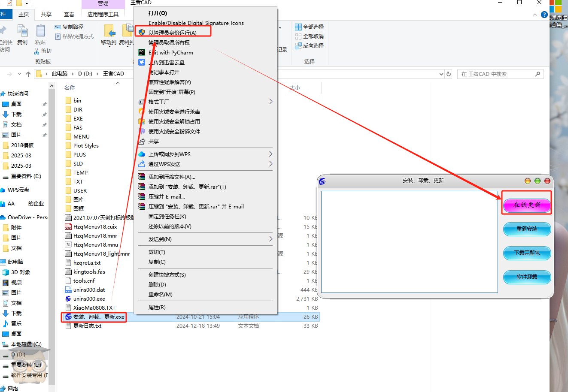Expand the 格式工厂 submenu arrow
The height and width of the screenshot is (392, 568).
click(x=270, y=102)
